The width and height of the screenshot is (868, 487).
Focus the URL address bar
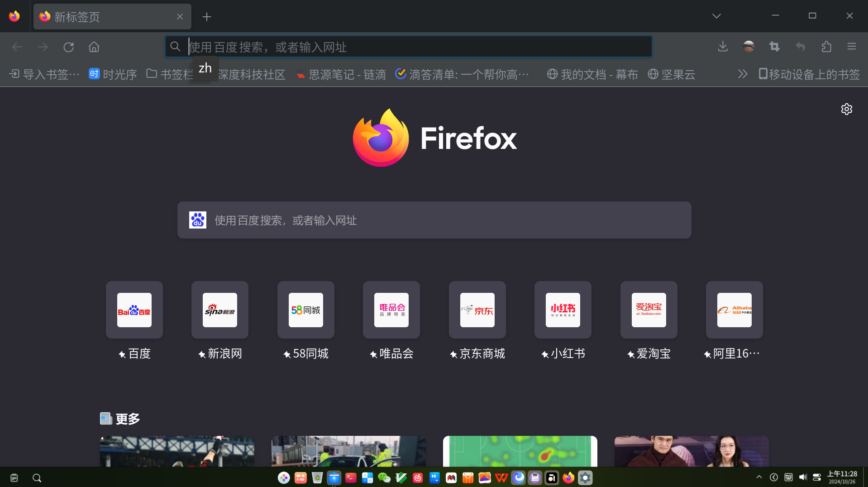tap(409, 47)
